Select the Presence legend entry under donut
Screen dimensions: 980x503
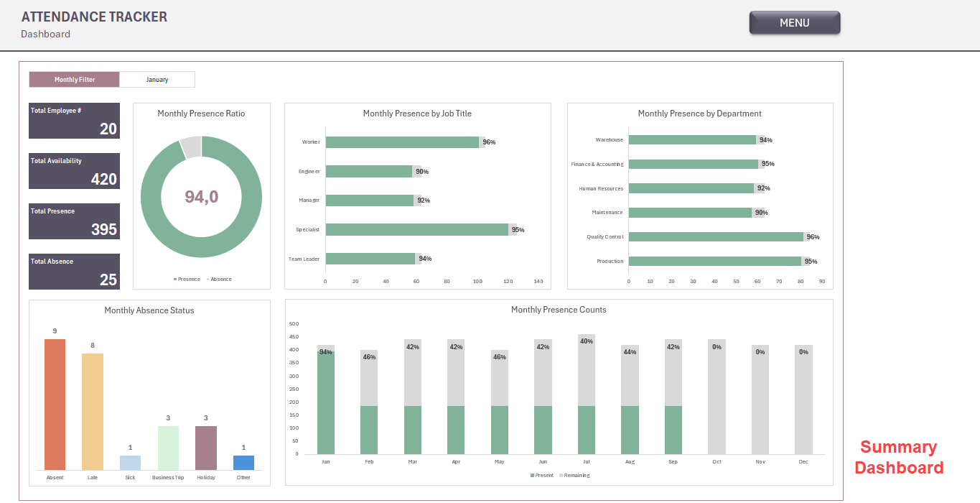point(187,279)
